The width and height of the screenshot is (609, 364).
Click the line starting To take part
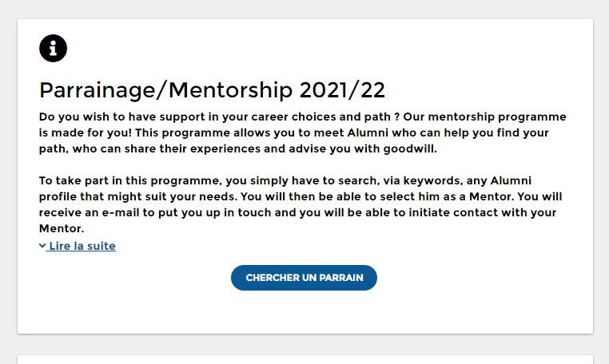pyautogui.click(x=285, y=180)
